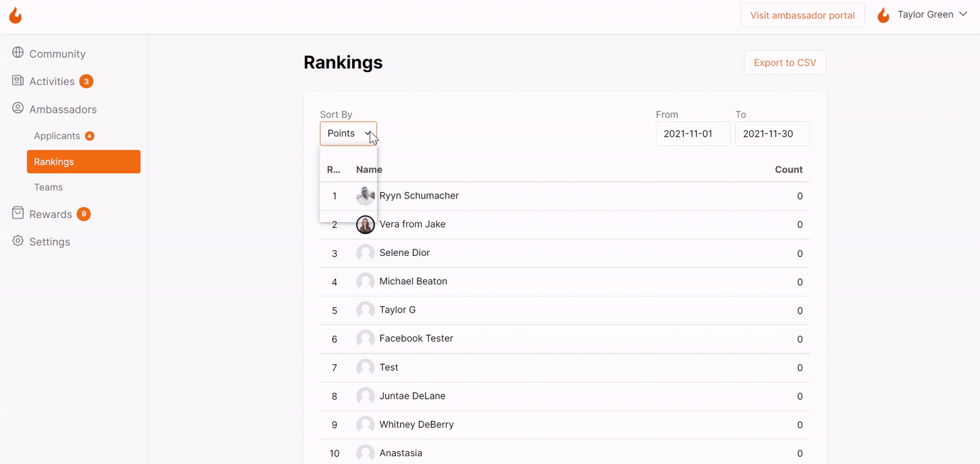Click Vera from Jake's profile photo
This screenshot has width=980, height=464.
tap(365, 224)
